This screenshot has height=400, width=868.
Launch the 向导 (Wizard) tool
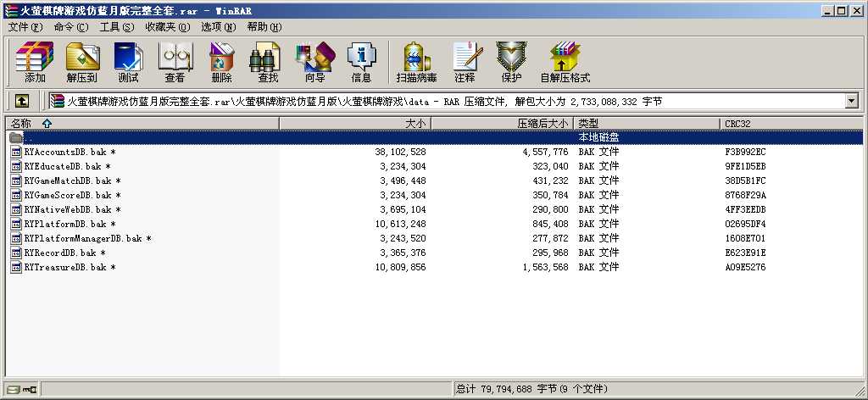pyautogui.click(x=315, y=61)
